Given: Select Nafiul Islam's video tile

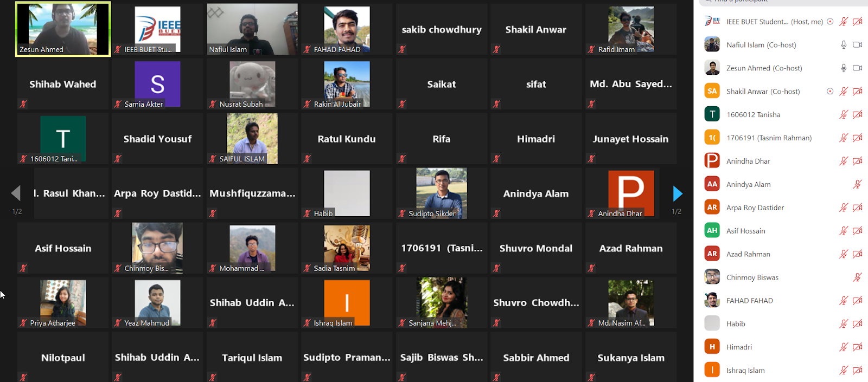Looking at the screenshot, I should pyautogui.click(x=252, y=29).
